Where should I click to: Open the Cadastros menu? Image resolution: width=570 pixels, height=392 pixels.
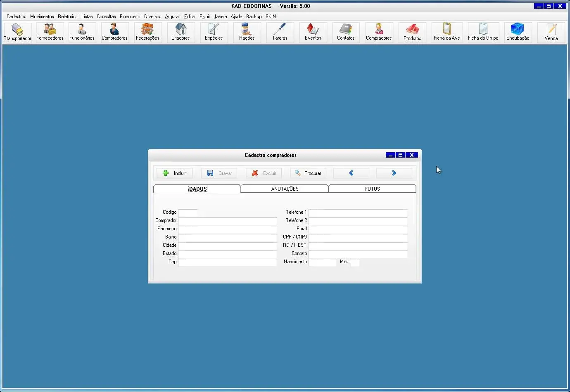pyautogui.click(x=17, y=17)
